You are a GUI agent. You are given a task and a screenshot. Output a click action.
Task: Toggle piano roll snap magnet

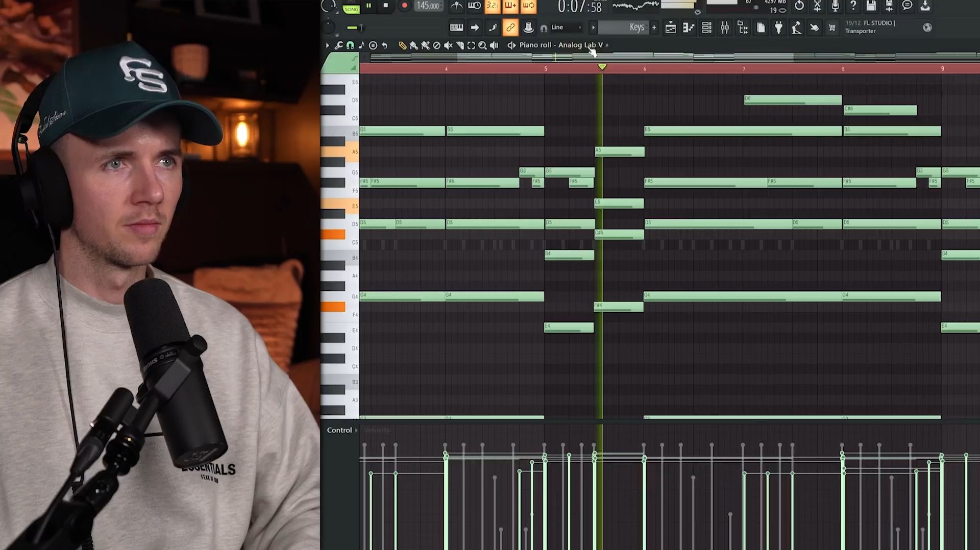pyautogui.click(x=350, y=45)
